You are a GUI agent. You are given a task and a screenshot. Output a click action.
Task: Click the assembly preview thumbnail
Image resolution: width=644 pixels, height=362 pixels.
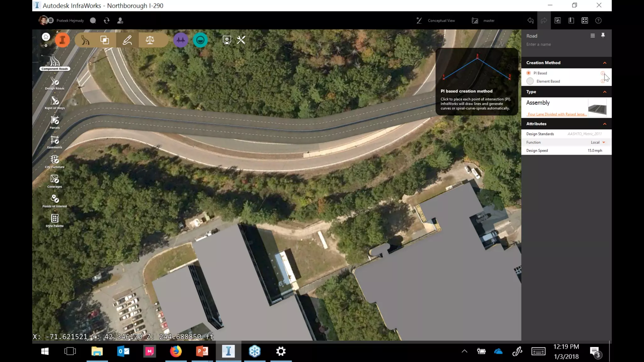click(x=597, y=108)
